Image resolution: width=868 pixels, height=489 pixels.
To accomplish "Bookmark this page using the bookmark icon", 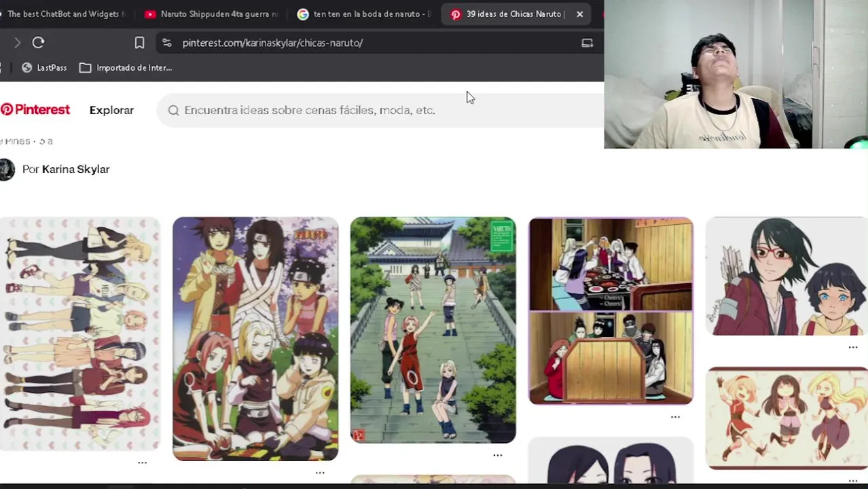I will (x=139, y=43).
